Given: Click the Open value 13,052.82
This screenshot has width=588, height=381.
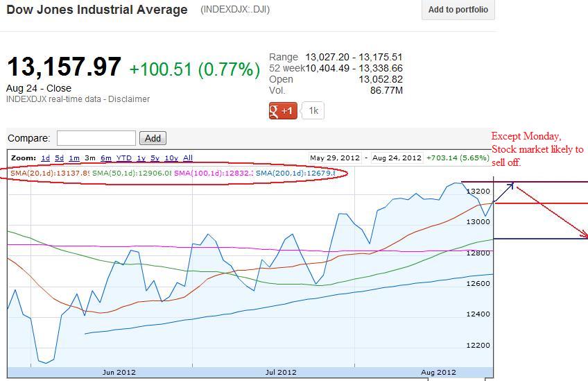Looking at the screenshot, I should 381,80.
